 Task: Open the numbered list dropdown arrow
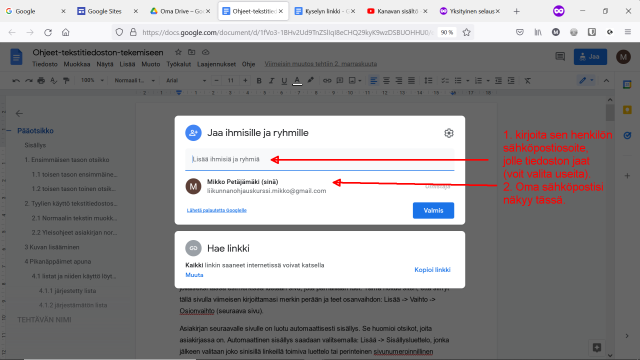488,81
